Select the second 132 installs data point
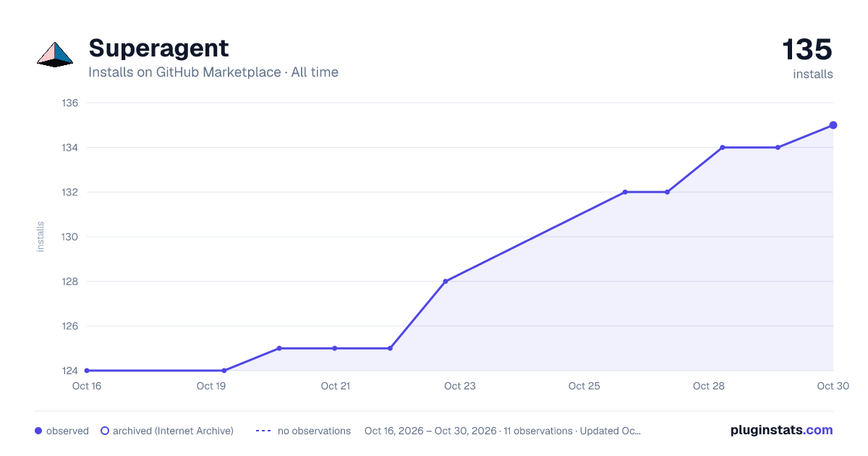Image resolution: width=868 pixels, height=456 pixels. [x=667, y=193]
